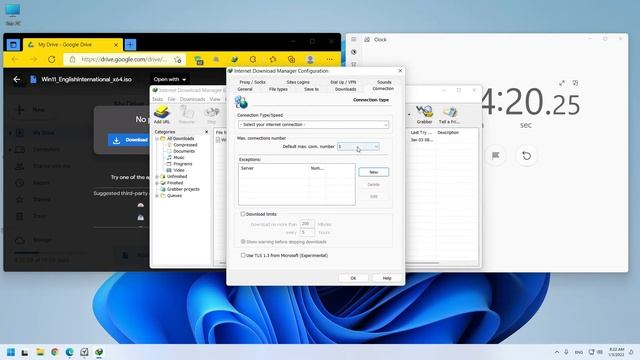The image size is (640, 360).
Task: Click the Grabber icon in IDM toolbar
Action: click(424, 114)
